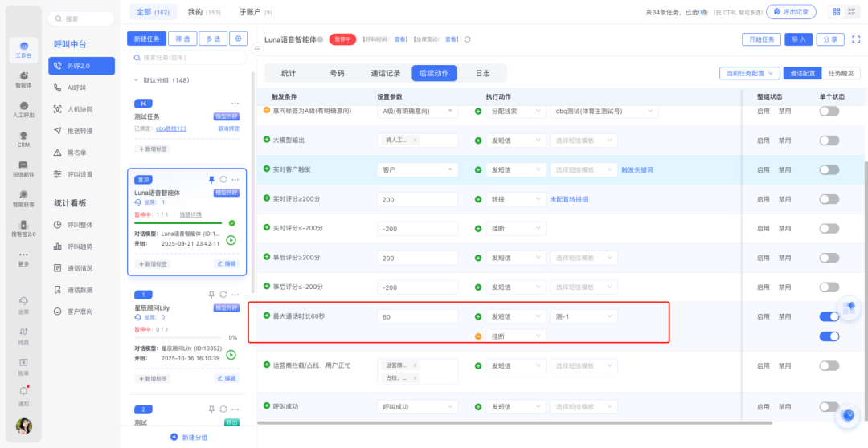
Task: Open 智能体 in the left sidebar
Action: (23, 79)
